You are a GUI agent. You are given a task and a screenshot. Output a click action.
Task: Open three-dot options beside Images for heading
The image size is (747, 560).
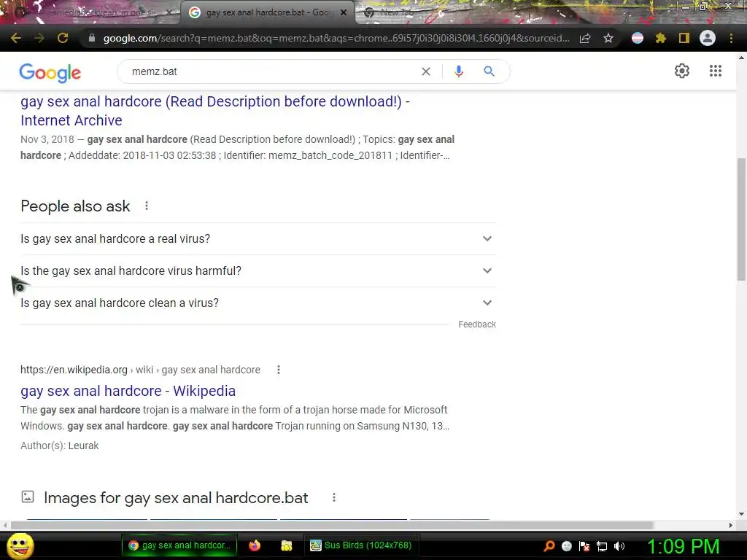(334, 497)
